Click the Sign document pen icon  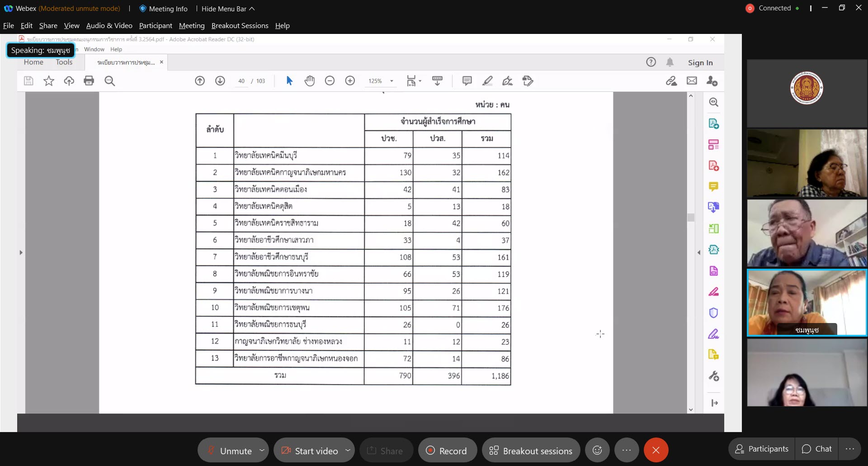point(508,81)
